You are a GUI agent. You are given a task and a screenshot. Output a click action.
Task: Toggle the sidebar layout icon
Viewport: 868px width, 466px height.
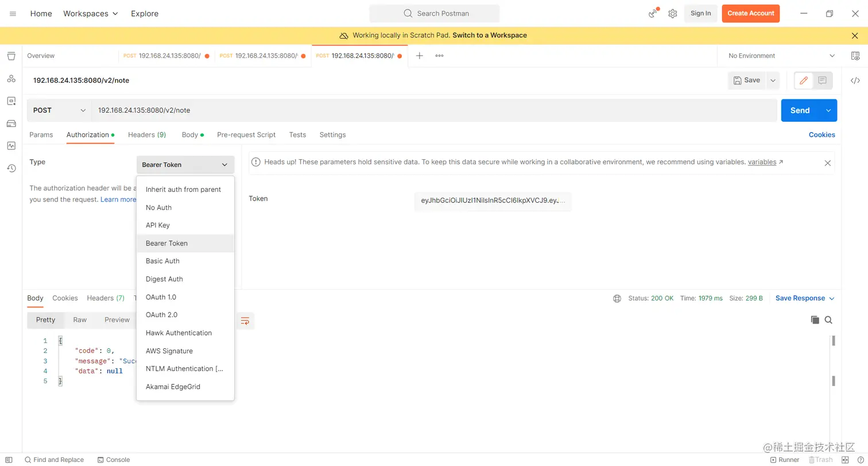pos(9,460)
